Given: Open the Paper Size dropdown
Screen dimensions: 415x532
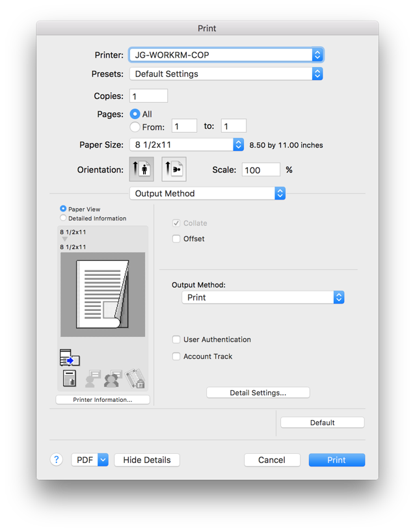Looking at the screenshot, I should [187, 145].
